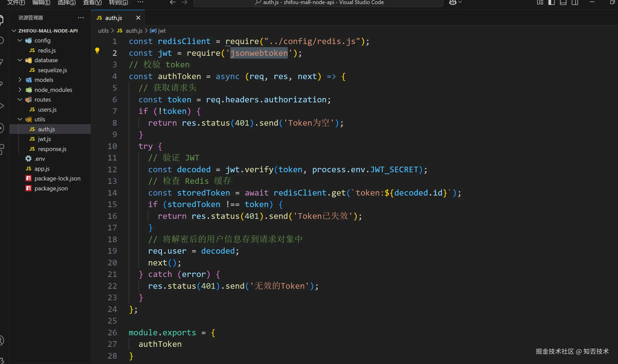Go back with the left arrow
The image size is (618, 364).
(173, 3)
